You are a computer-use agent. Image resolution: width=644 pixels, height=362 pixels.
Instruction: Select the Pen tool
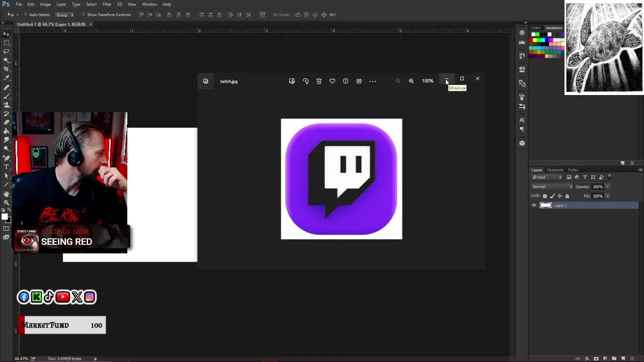pos(7,157)
